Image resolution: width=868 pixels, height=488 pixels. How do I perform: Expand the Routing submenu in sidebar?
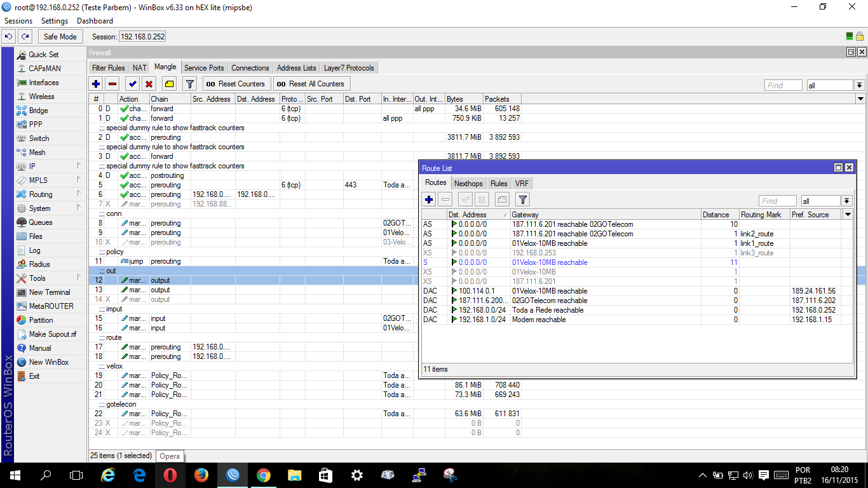click(x=41, y=194)
